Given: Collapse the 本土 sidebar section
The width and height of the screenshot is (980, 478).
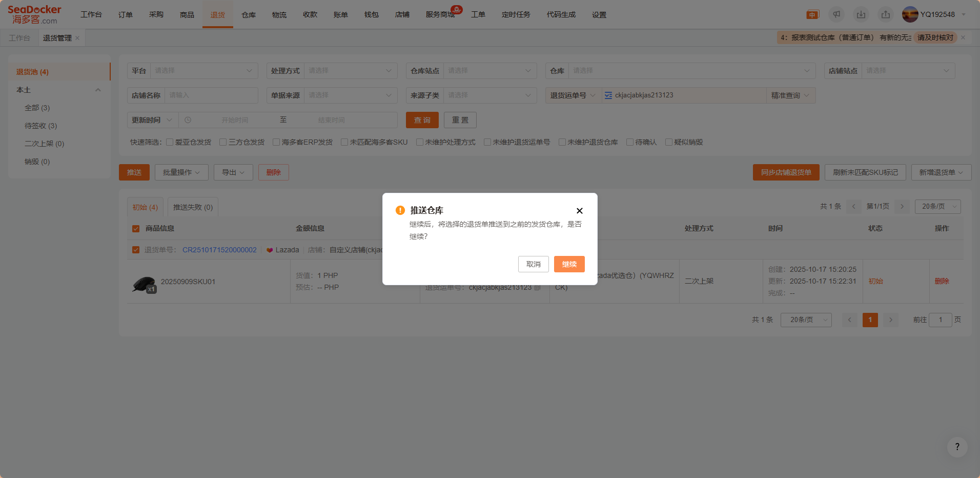Looking at the screenshot, I should click(x=98, y=90).
